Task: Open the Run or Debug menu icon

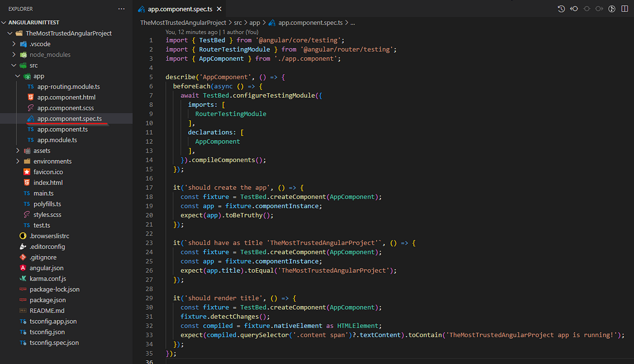Action: tap(612, 8)
